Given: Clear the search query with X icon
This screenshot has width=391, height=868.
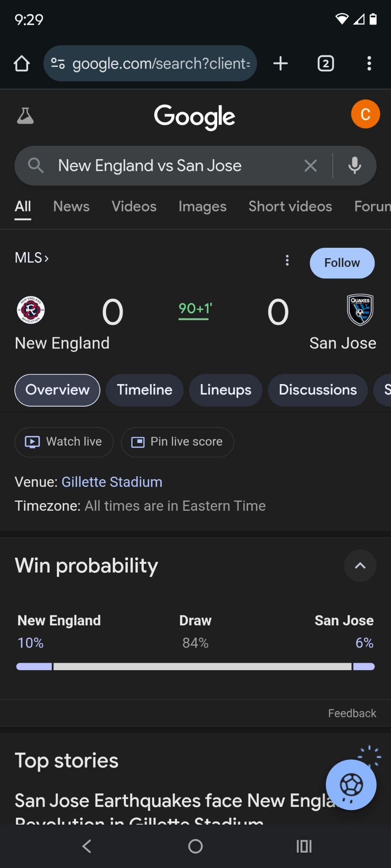Looking at the screenshot, I should point(311,165).
